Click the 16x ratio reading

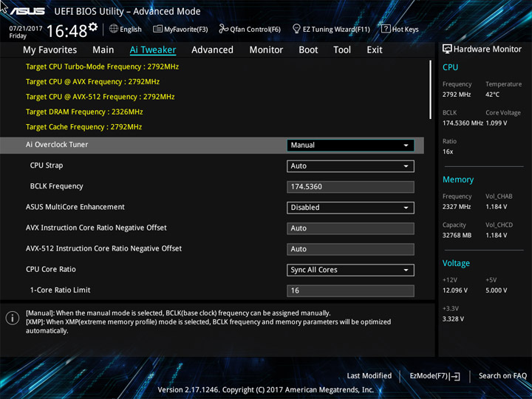point(448,151)
